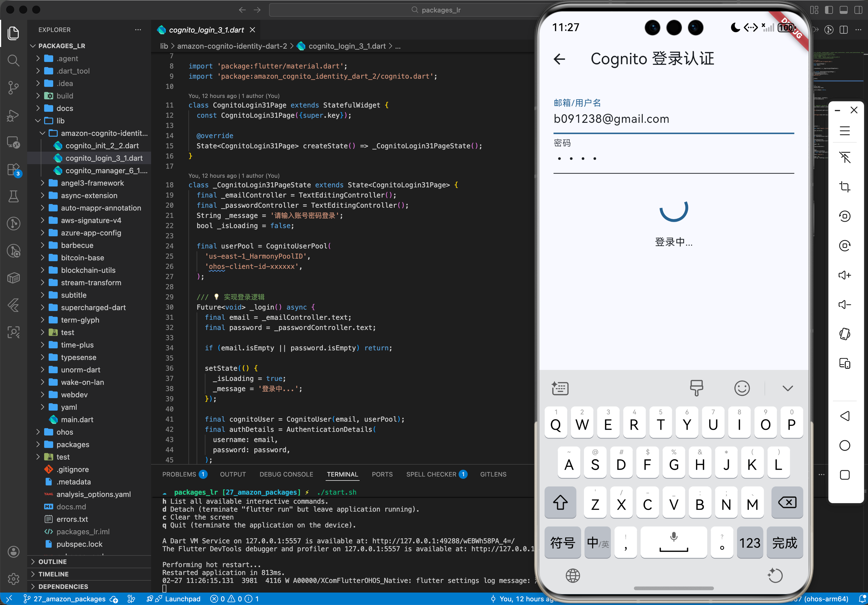868x605 pixels.
Task: Tap the back arrow in Cognito login app
Action: coord(560,59)
